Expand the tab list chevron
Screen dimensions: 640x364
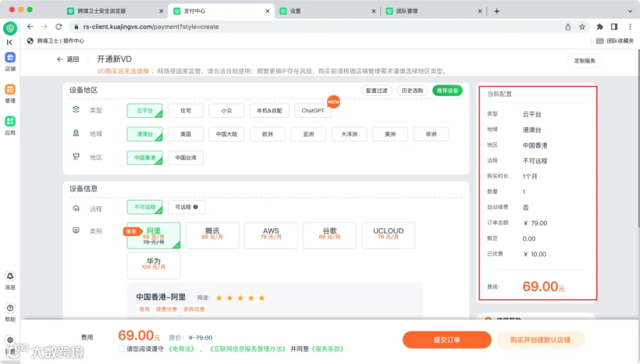click(x=630, y=11)
